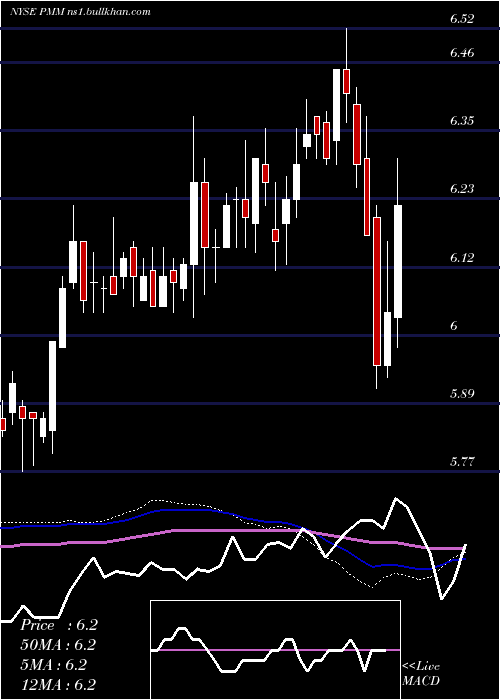Click the NYSE PMM chart title text
This screenshot has width=500, height=700.
[79, 12]
